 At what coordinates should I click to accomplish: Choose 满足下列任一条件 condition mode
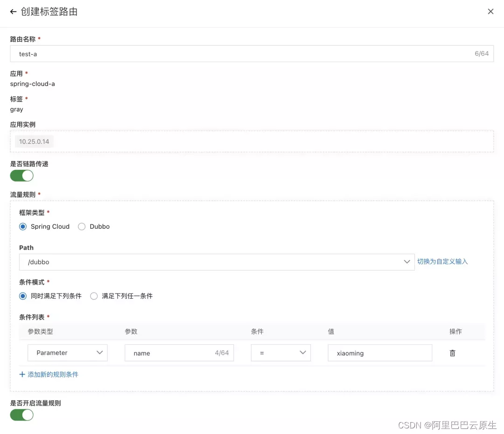[94, 296]
